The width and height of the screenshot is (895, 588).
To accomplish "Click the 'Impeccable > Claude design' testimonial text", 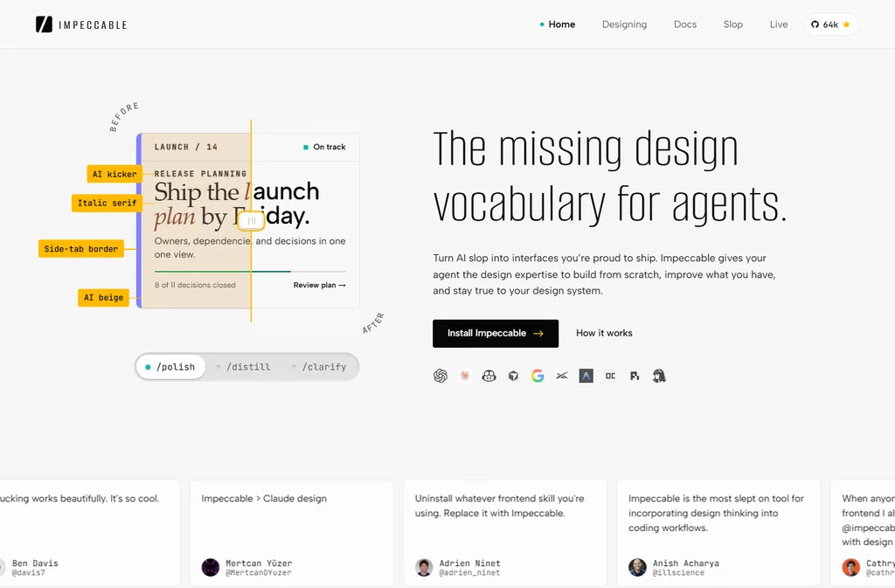I will (264, 499).
